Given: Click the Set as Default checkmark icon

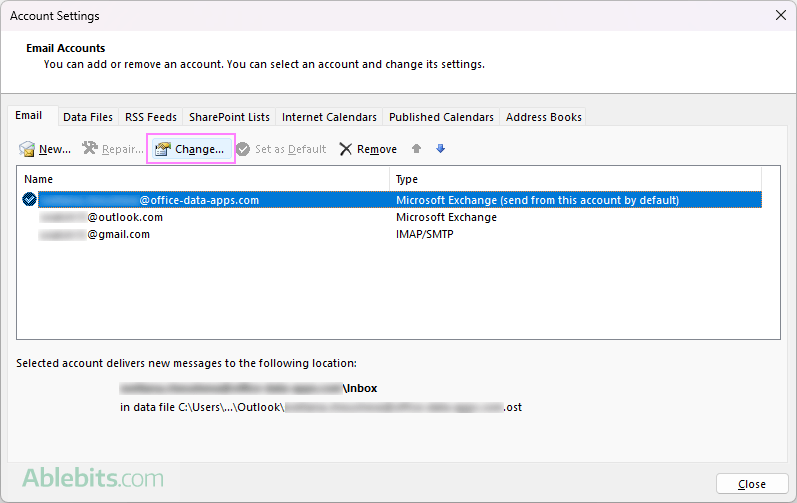Looking at the screenshot, I should coord(243,149).
